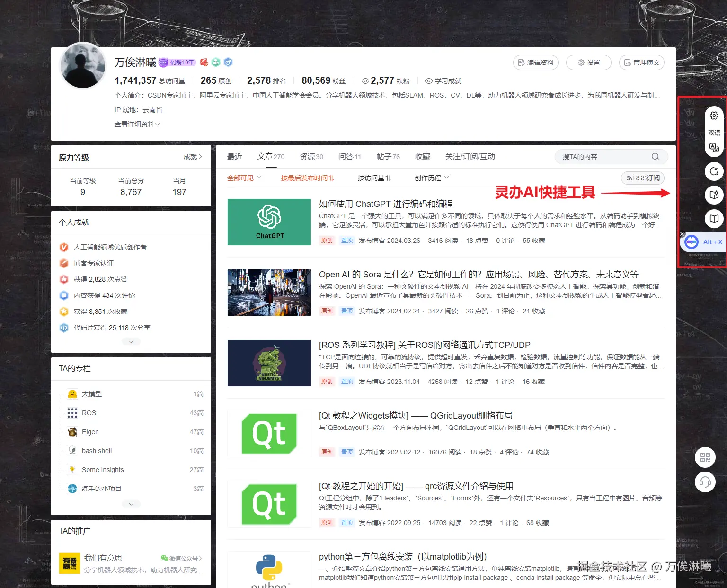727x588 pixels.
Task: Click the 获得 2,828 次点赞 icon
Action: (64, 279)
